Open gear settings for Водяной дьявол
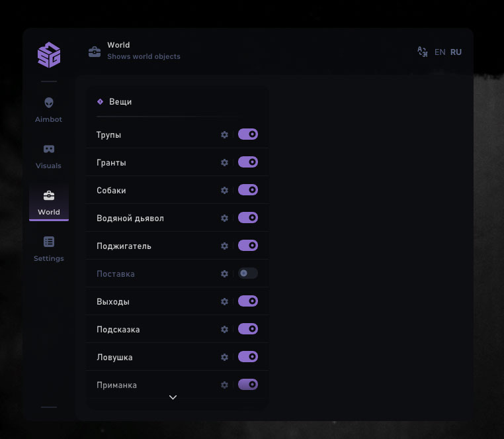This screenshot has width=504, height=439. point(224,218)
